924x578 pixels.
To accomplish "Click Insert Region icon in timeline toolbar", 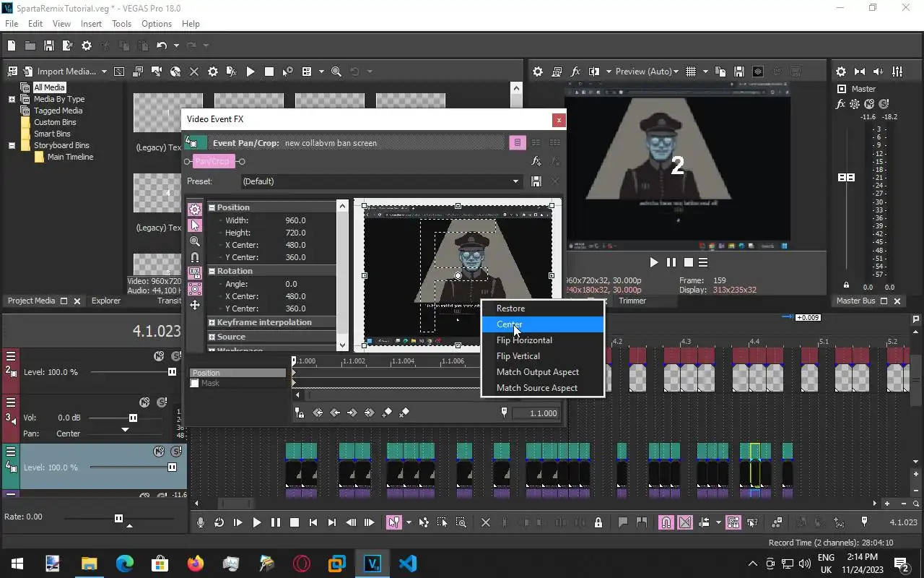I will 642,522.
